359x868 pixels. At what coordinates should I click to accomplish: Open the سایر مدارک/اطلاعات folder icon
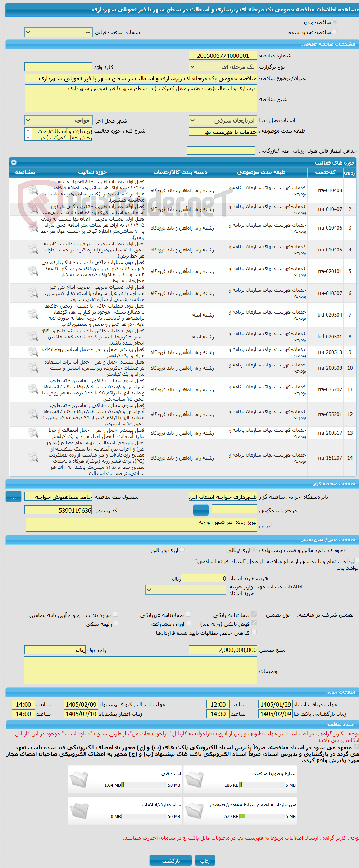pyautogui.click(x=79, y=811)
